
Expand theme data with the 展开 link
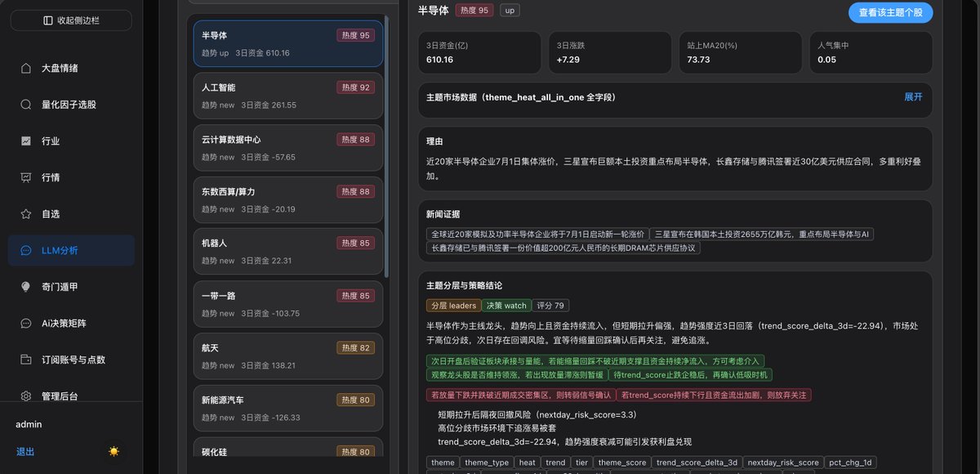(913, 96)
